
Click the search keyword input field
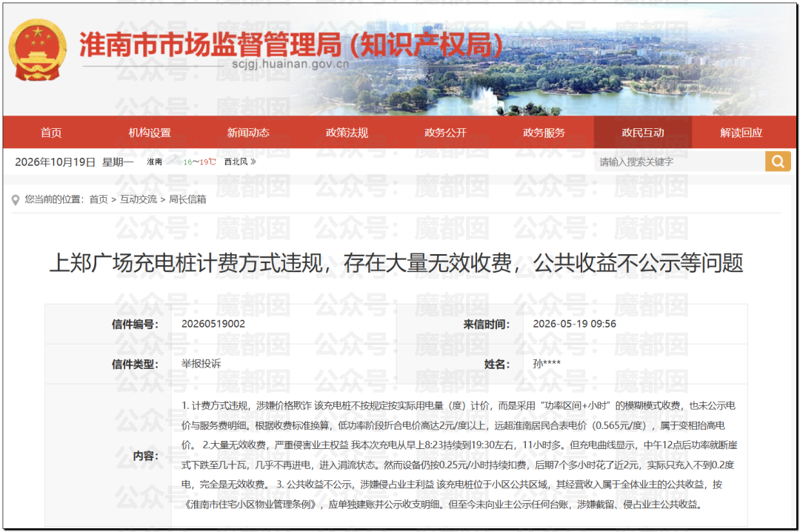click(x=679, y=162)
